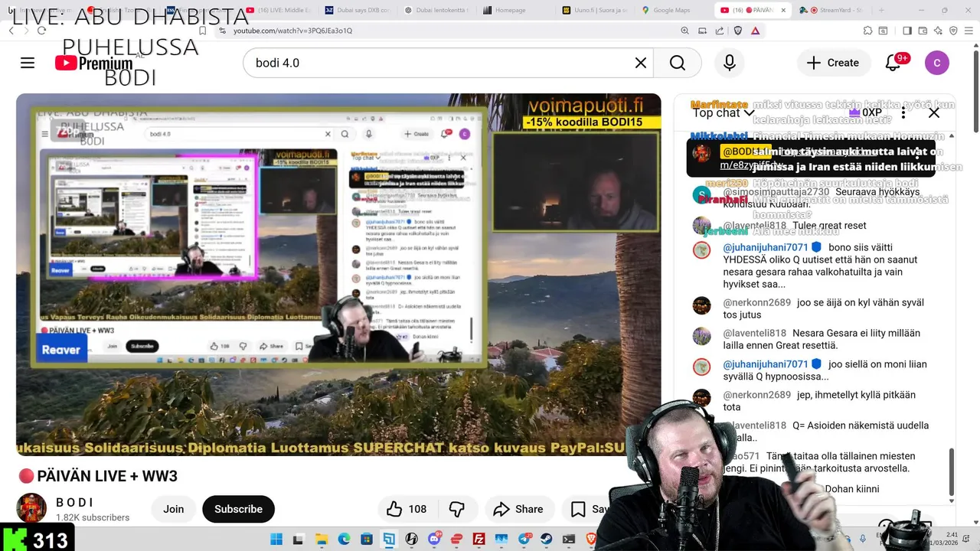Launch Microsoft Edge from taskbar
The width and height of the screenshot is (980, 551).
pyautogui.click(x=345, y=539)
